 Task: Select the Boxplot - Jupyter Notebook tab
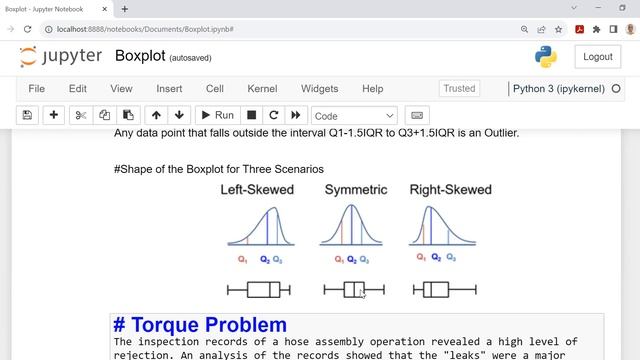(56, 9)
